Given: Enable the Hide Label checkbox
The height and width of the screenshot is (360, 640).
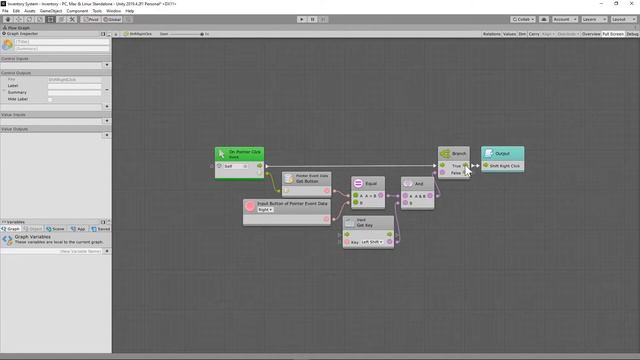Looking at the screenshot, I should 50,100.
